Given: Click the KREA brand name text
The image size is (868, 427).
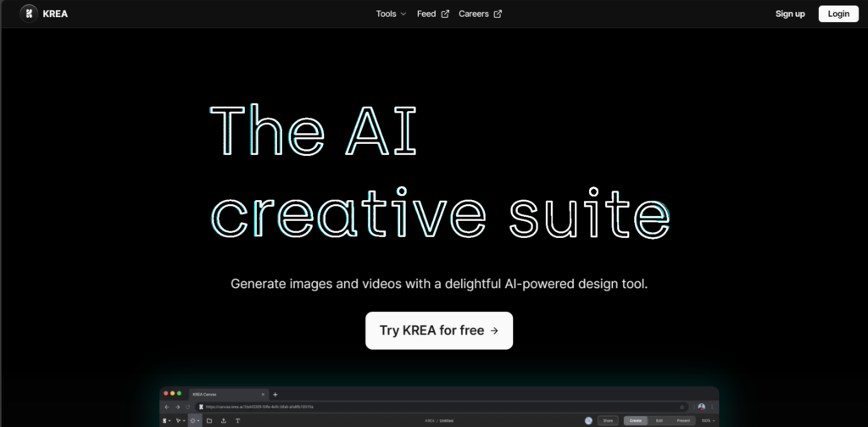Looking at the screenshot, I should tap(55, 14).
